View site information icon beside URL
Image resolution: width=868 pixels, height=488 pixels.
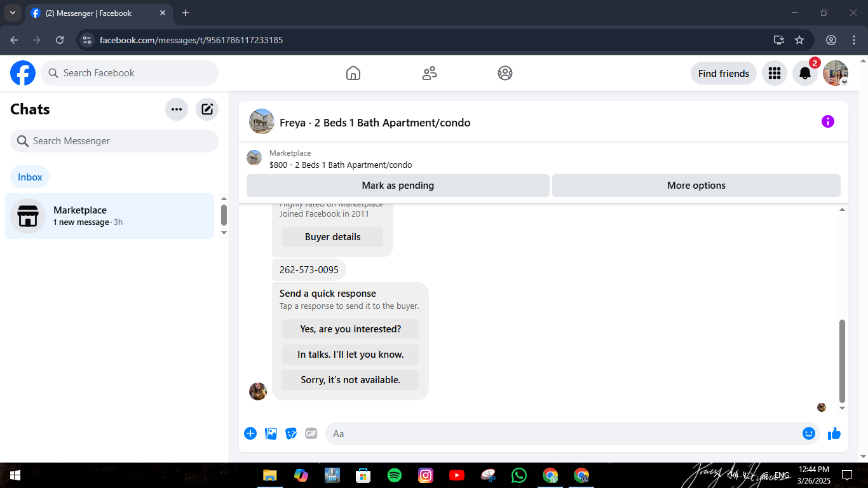[88, 40]
